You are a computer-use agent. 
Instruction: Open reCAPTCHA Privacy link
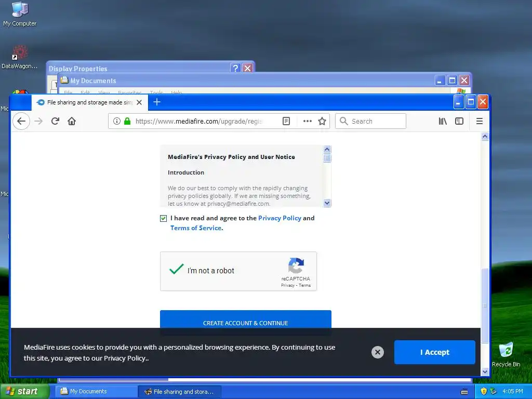287,285
